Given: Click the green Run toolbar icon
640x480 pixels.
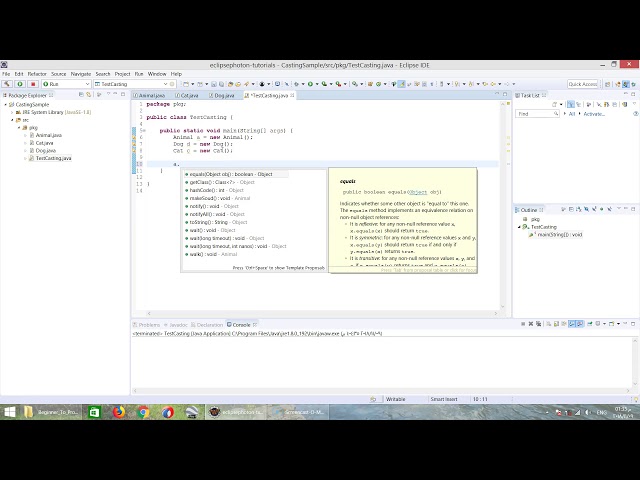Looking at the screenshot, I should (x=310, y=84).
